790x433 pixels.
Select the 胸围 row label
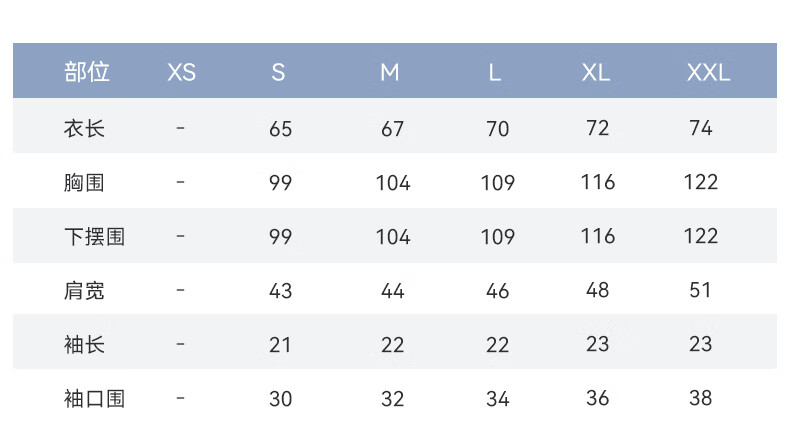pyautogui.click(x=84, y=182)
